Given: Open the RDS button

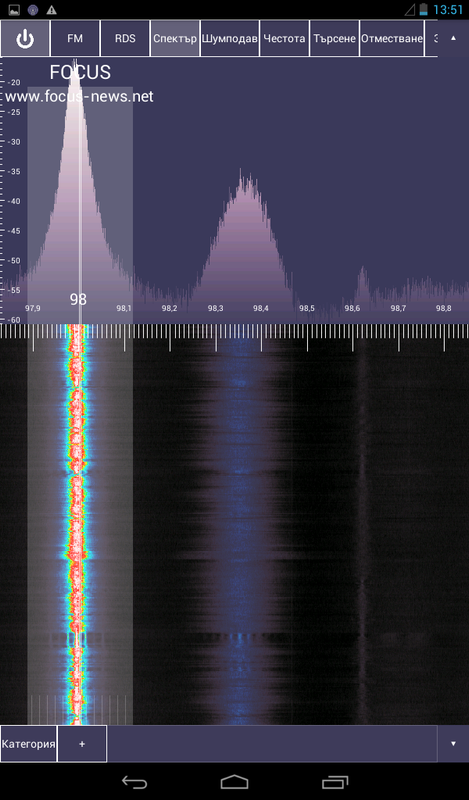Looking at the screenshot, I should click(125, 39).
